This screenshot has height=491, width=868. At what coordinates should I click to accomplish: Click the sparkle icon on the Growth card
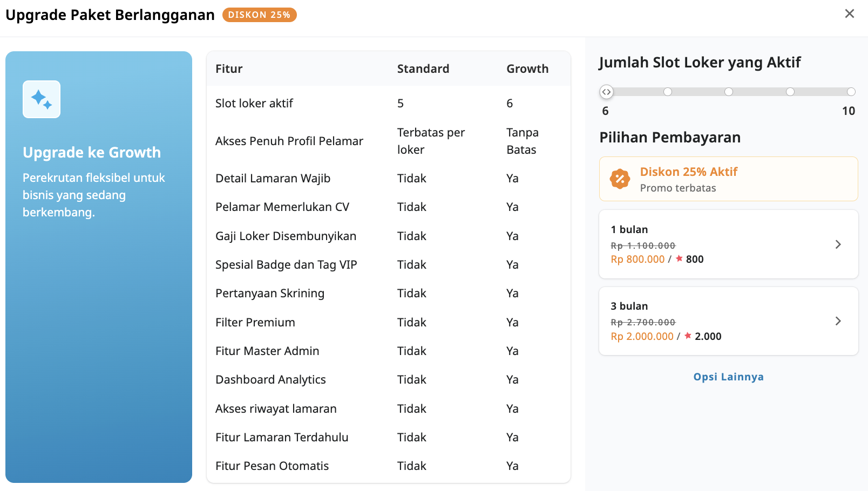pos(42,99)
